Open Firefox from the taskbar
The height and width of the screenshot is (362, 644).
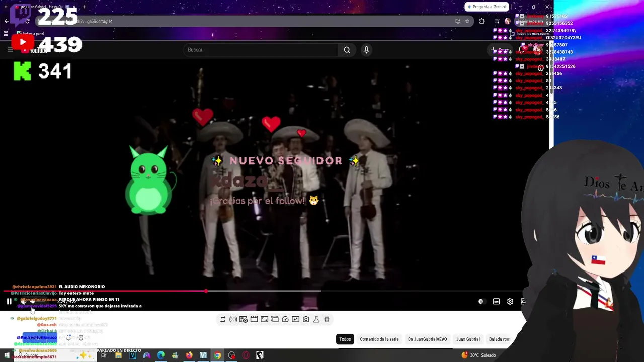pos(189,355)
